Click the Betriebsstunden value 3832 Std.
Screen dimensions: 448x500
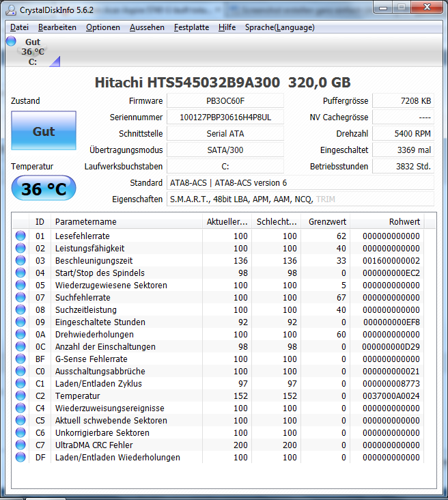coord(403,167)
